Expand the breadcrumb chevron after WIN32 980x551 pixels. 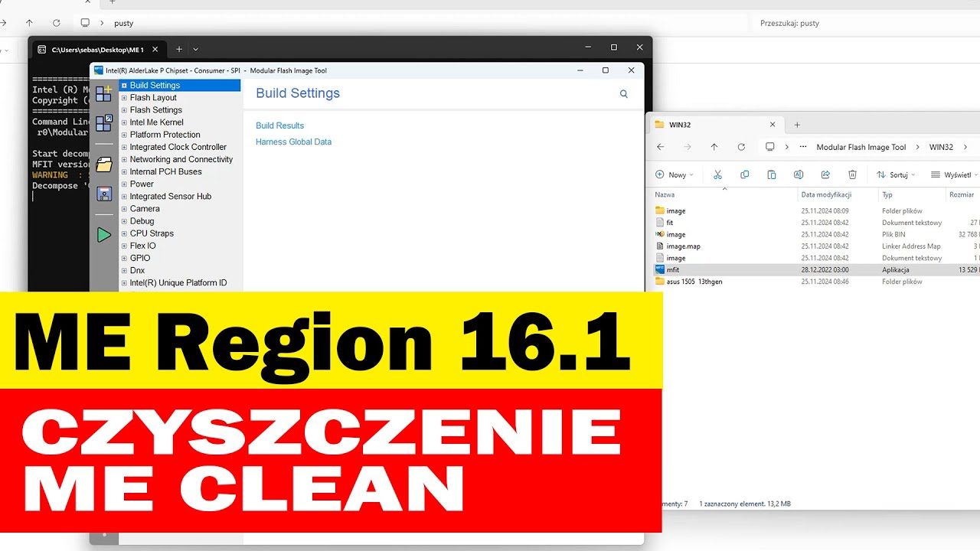pyautogui.click(x=965, y=147)
